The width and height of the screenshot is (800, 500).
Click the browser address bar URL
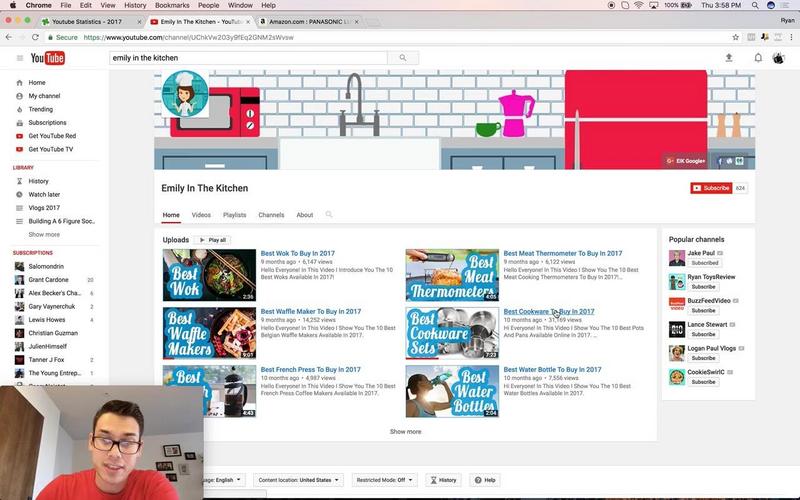tap(188, 37)
